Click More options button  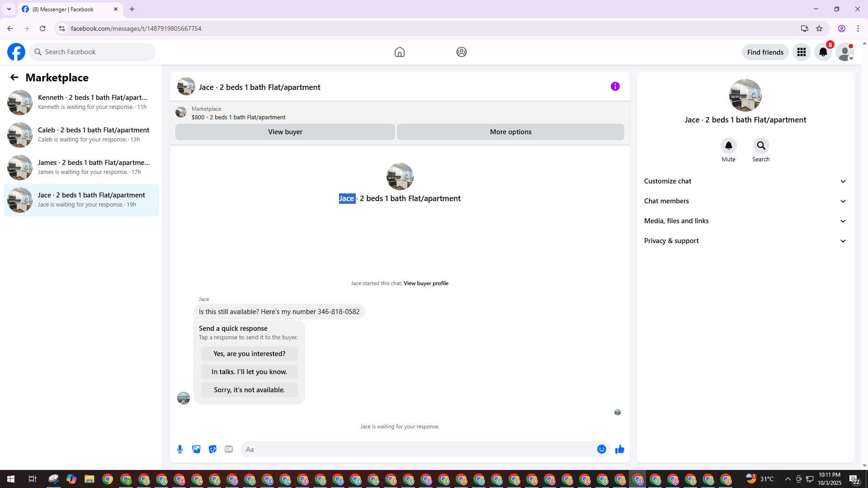click(x=511, y=132)
